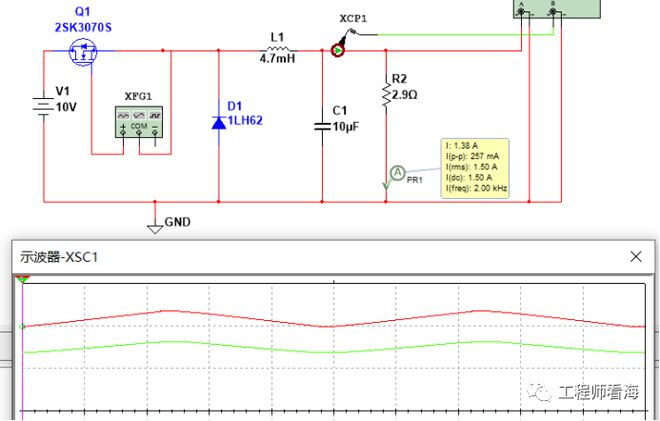
Task: Select the R2 resistor symbol
Action: point(386,95)
